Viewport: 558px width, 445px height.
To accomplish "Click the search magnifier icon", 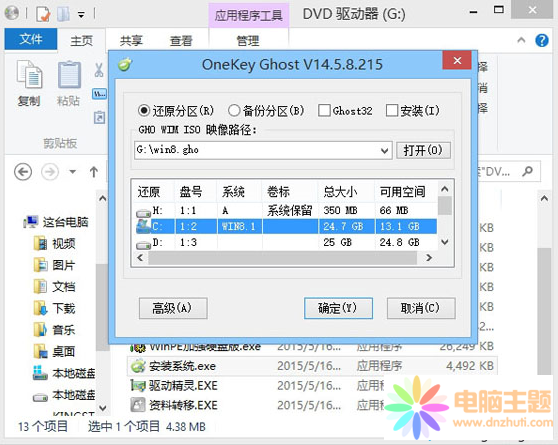I will (527, 172).
